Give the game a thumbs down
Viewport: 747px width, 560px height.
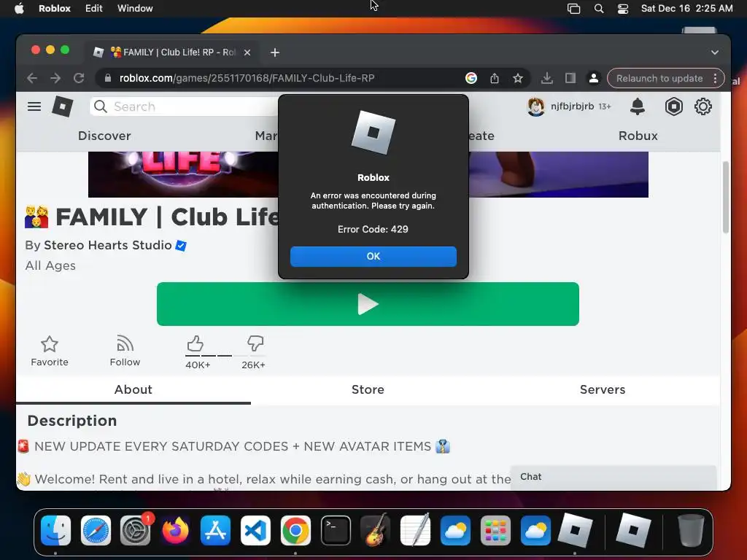255,343
